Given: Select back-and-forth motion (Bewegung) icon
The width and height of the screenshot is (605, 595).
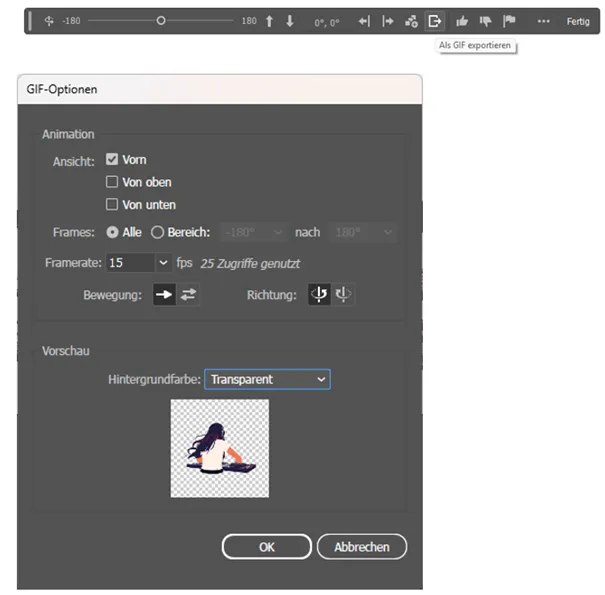Looking at the screenshot, I should click(x=187, y=295).
